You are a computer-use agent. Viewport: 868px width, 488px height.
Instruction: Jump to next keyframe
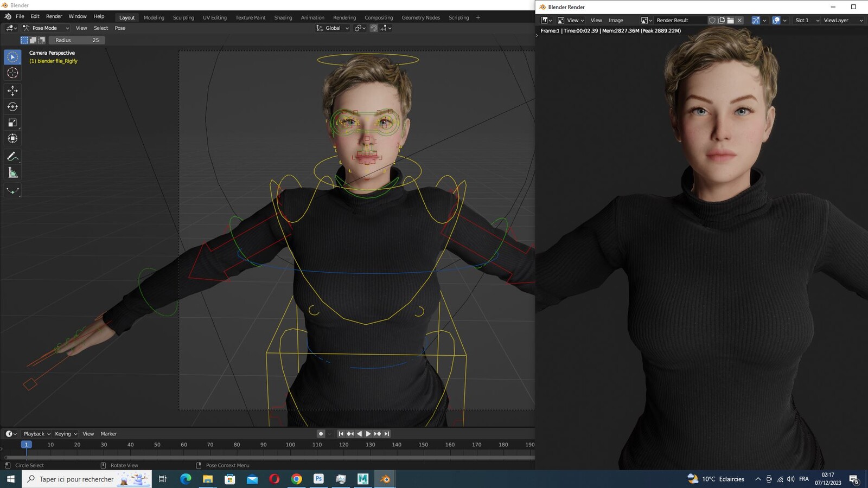[x=378, y=434]
